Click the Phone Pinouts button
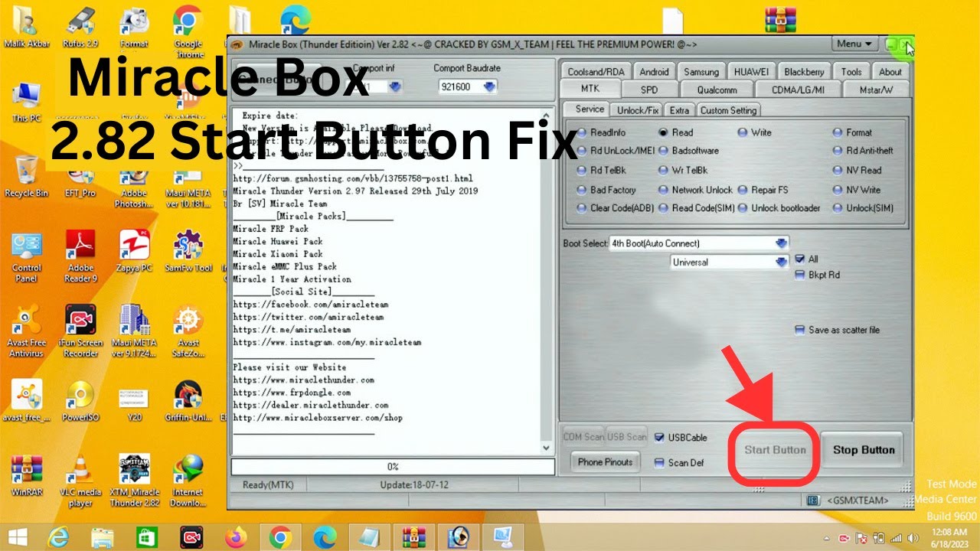Screen dimensions: 980x551 tap(605, 462)
